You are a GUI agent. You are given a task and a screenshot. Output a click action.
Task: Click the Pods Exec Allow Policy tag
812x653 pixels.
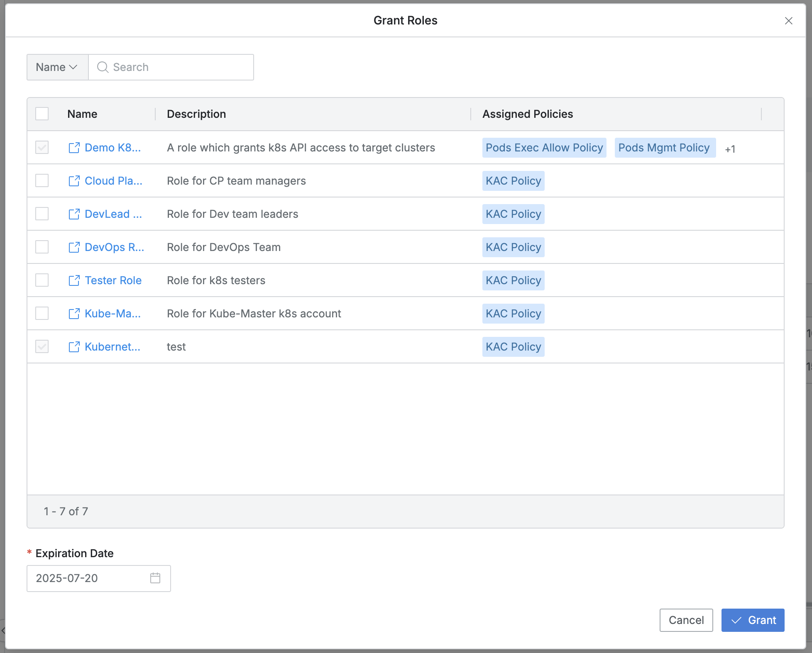pyautogui.click(x=544, y=148)
